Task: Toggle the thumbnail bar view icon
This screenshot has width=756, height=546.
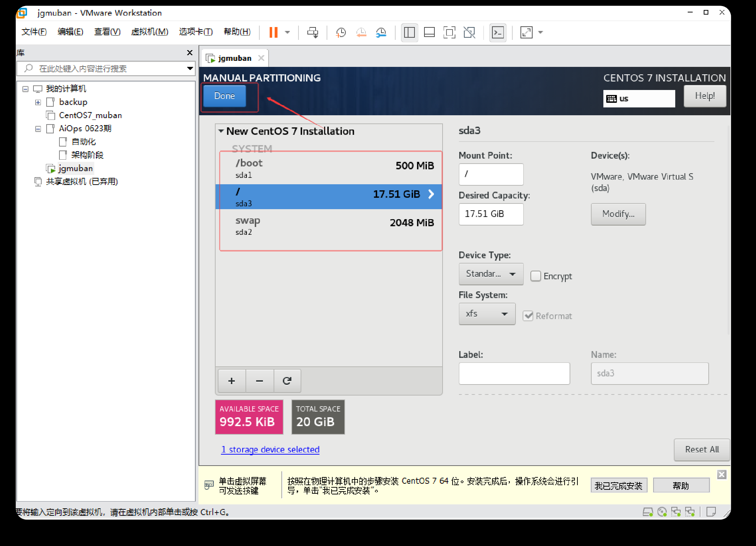Action: (x=429, y=32)
